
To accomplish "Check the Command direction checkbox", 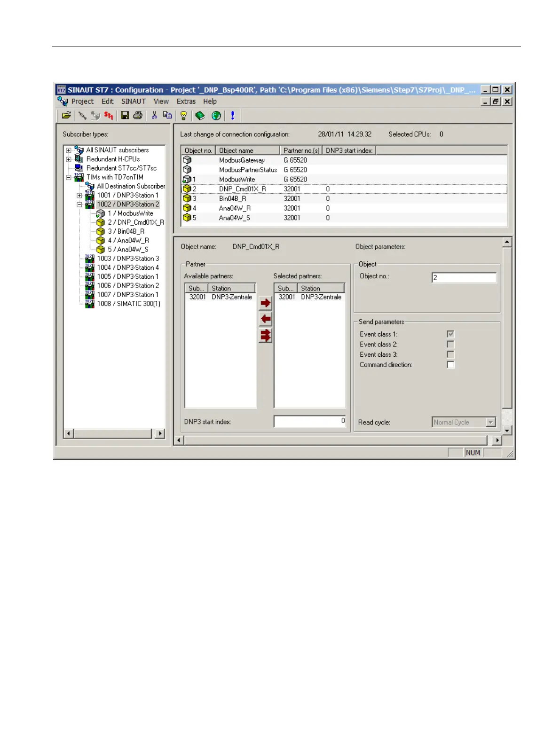I will pos(450,365).
